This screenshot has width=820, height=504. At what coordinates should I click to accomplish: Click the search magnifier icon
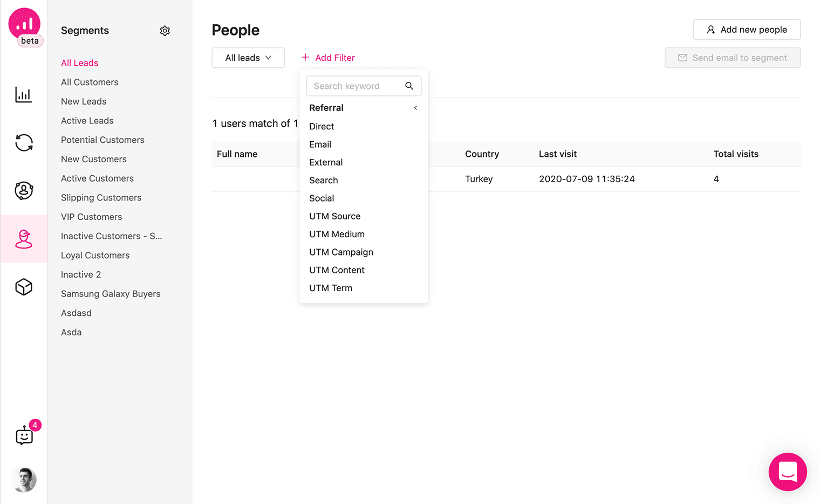[x=409, y=86]
